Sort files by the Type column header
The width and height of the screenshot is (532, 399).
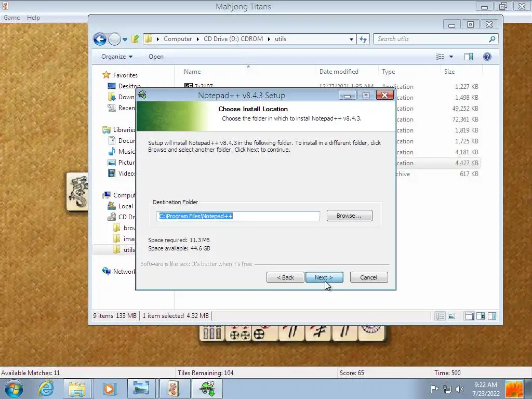388,72
